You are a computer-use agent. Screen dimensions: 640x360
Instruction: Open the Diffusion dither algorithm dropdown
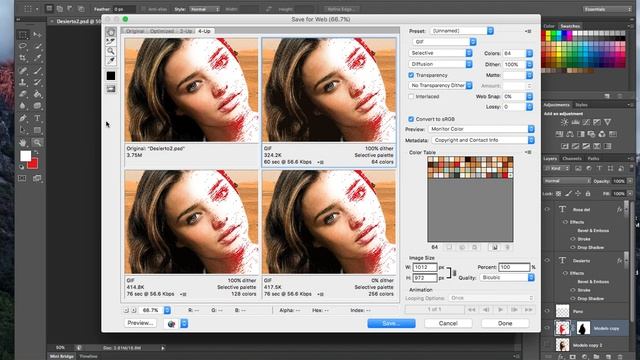(x=440, y=64)
